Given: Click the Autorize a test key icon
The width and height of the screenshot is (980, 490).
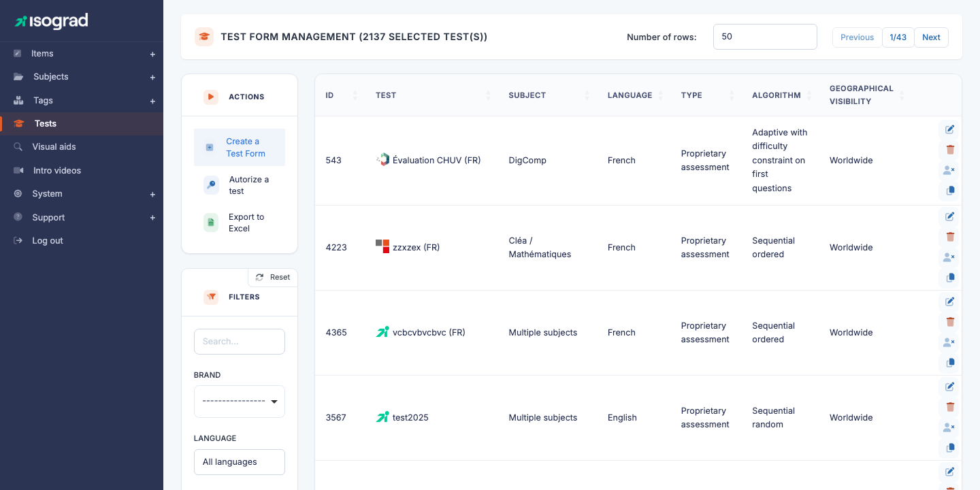Looking at the screenshot, I should tap(211, 184).
